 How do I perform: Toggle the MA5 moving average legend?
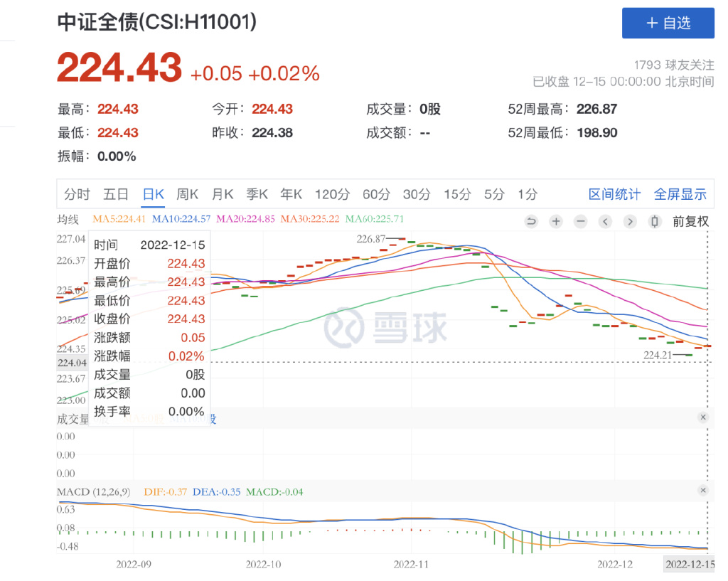[x=118, y=220]
